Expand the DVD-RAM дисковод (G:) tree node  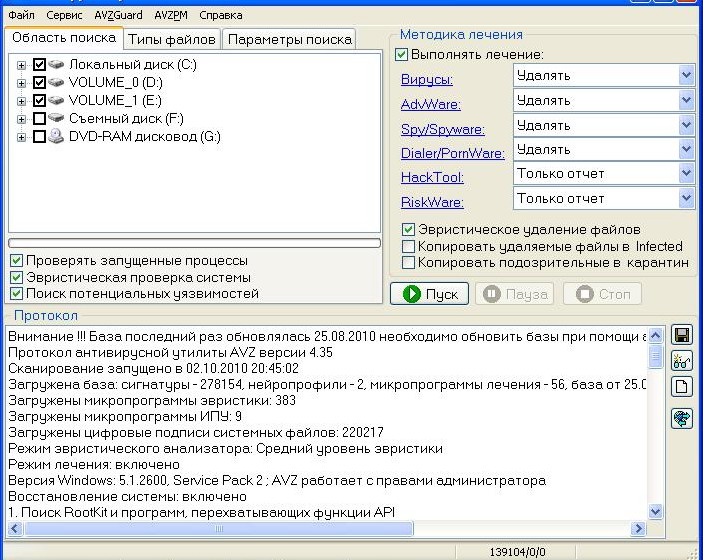click(x=21, y=137)
